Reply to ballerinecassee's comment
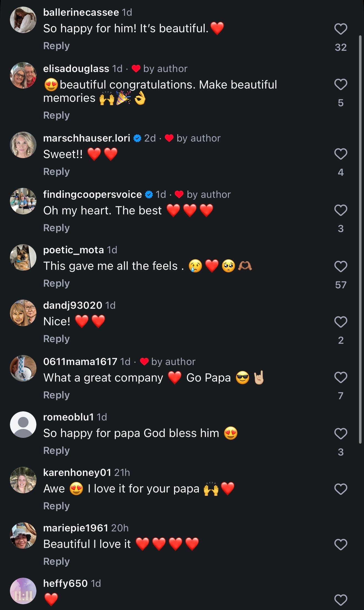 [x=56, y=46]
